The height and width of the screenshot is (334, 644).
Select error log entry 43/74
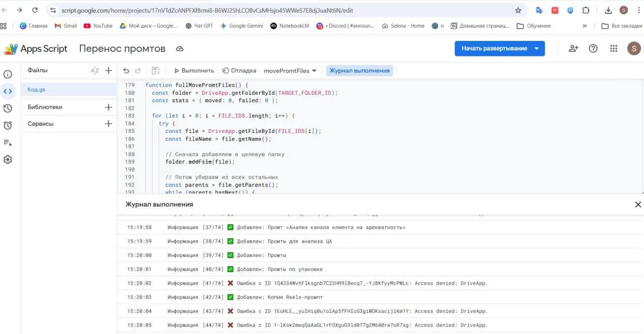tap(380, 311)
